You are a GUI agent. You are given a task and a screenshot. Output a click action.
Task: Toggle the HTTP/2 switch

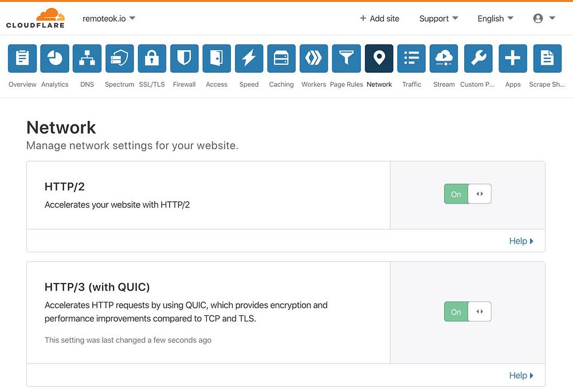[468, 194]
